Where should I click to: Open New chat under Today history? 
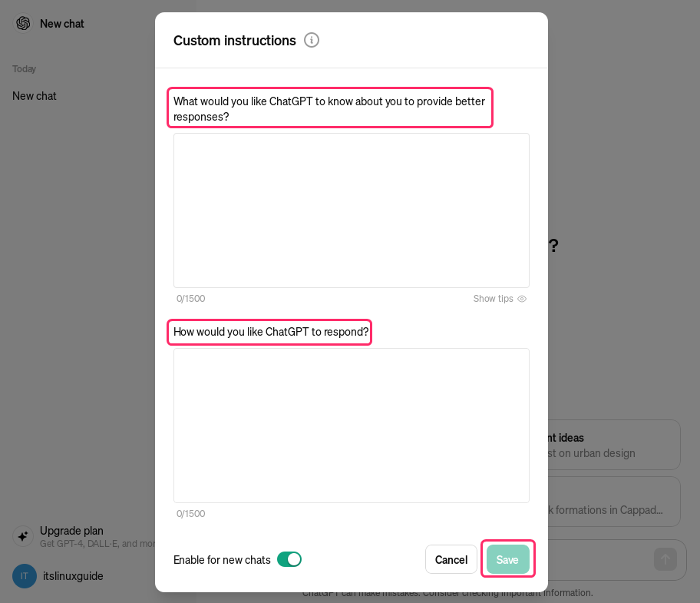[x=35, y=96]
